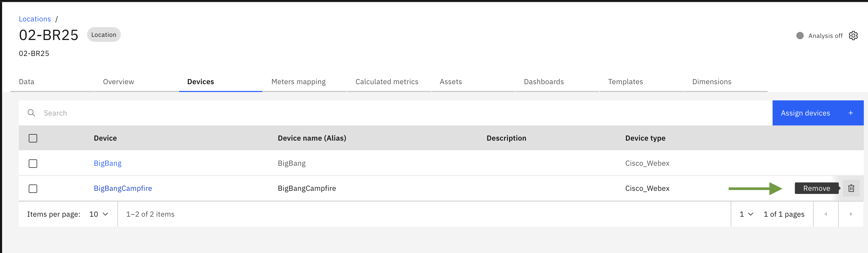Select the Devices tab
The height and width of the screenshot is (253, 868).
pyautogui.click(x=221, y=82)
